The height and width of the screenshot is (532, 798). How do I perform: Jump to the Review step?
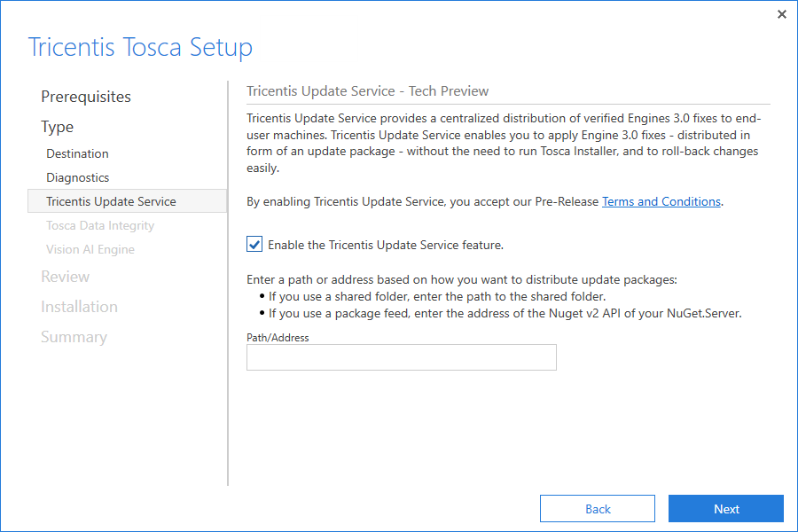(x=65, y=277)
